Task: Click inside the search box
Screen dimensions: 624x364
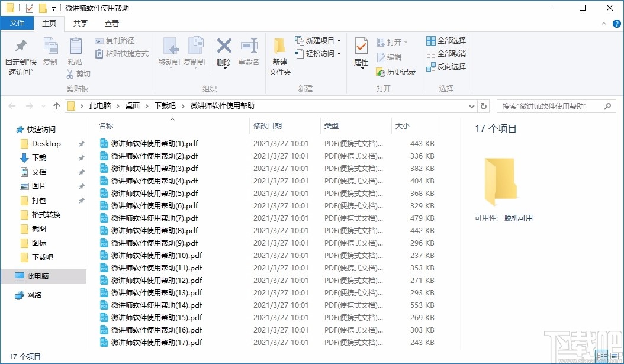Action: [x=551, y=106]
